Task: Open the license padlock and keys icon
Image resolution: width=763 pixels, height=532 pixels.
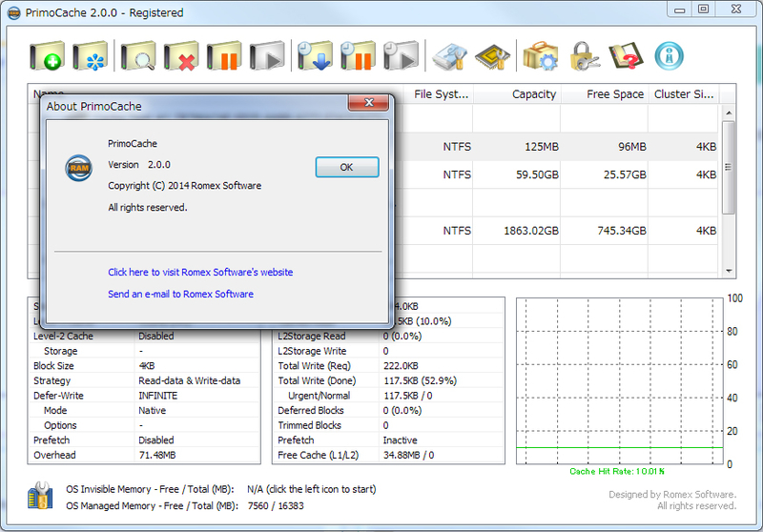Action: [x=584, y=56]
